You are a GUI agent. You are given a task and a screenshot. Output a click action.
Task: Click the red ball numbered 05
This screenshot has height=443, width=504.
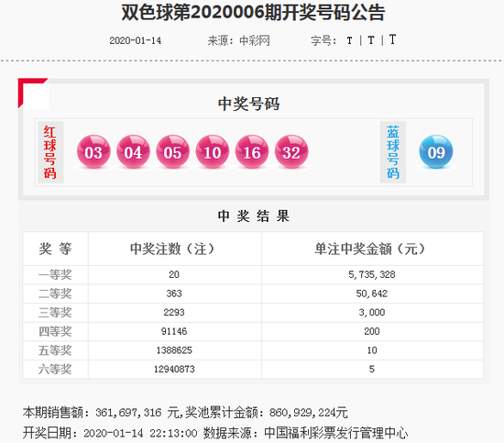click(x=172, y=151)
